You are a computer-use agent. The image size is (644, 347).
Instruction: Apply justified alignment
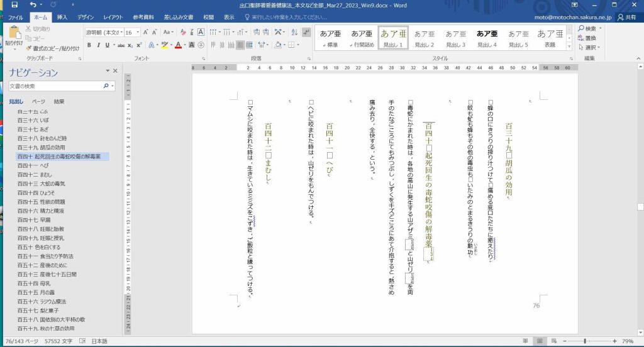coord(240,45)
